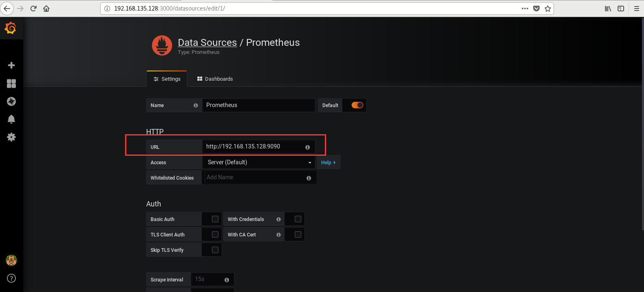Screen dimensions: 644x292
Task: Click the Whitelisted Cookies Add Name field
Action: pos(254,178)
